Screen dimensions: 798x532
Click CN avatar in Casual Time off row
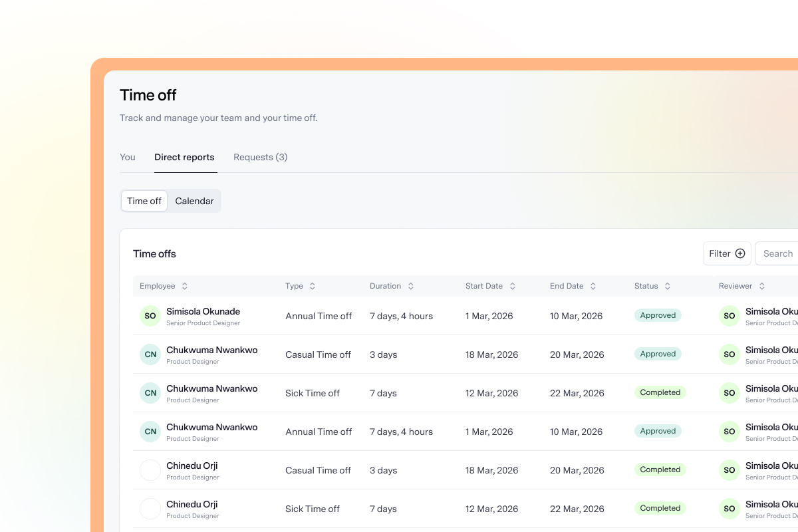[150, 354]
